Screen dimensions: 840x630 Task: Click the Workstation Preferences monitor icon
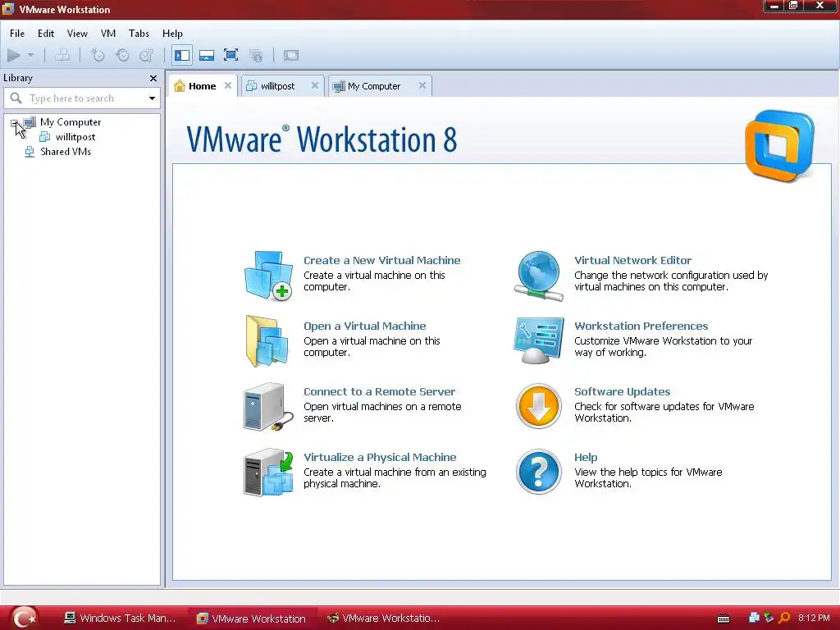click(538, 340)
